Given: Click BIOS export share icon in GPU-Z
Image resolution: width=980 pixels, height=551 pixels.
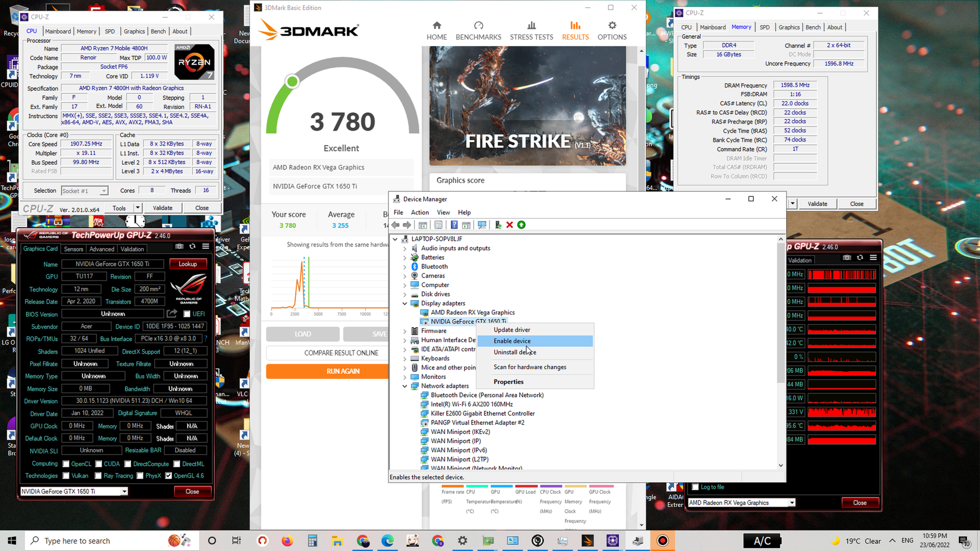Looking at the screenshot, I should (x=172, y=313).
